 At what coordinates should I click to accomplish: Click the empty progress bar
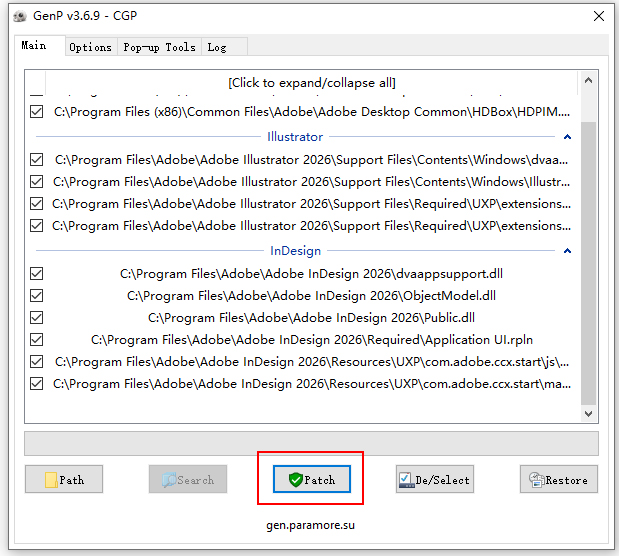coord(311,443)
